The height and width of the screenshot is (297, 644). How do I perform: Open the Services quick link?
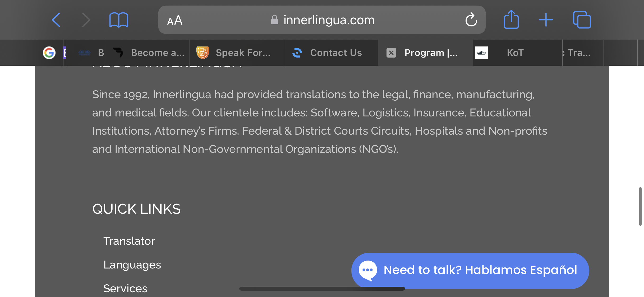(125, 288)
